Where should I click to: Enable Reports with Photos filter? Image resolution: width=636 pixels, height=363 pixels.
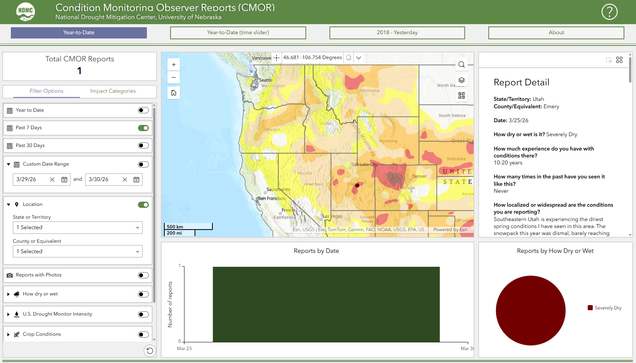tap(143, 275)
